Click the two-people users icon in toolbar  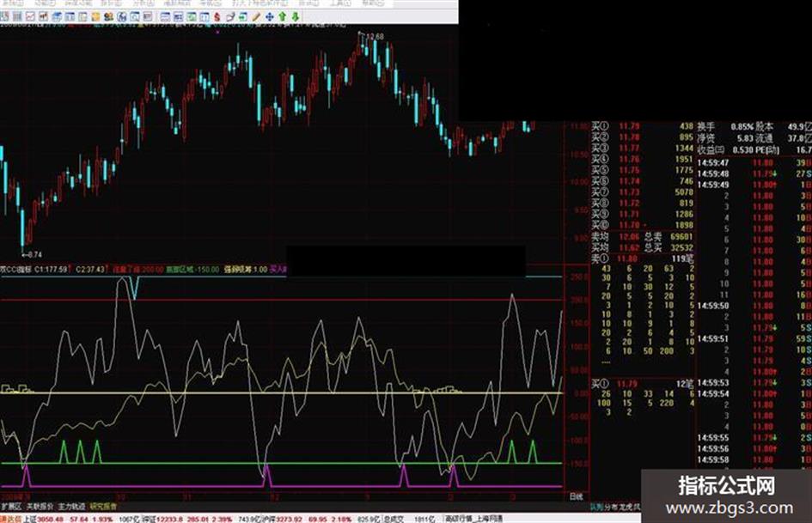tap(108, 17)
